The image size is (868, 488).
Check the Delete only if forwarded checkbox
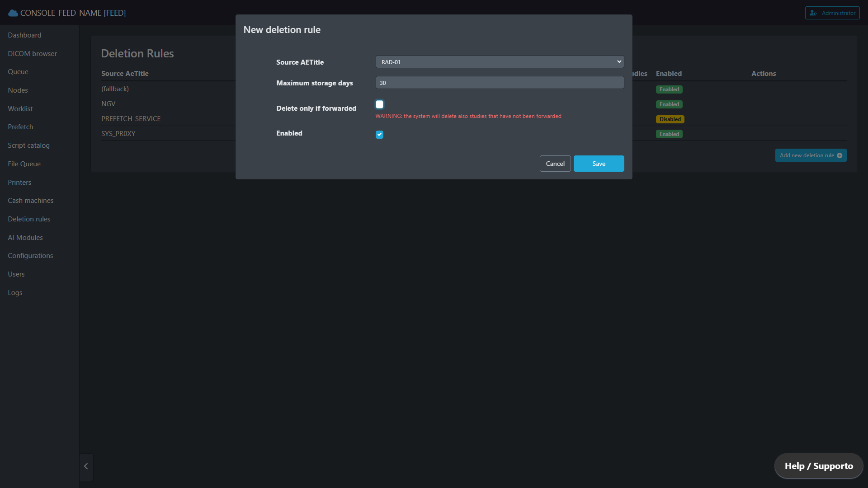[379, 104]
